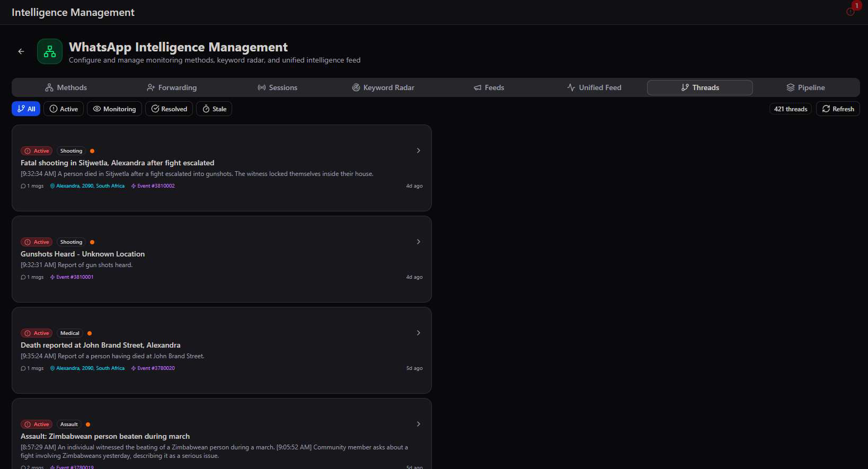Open the Methods tab

[x=66, y=87]
